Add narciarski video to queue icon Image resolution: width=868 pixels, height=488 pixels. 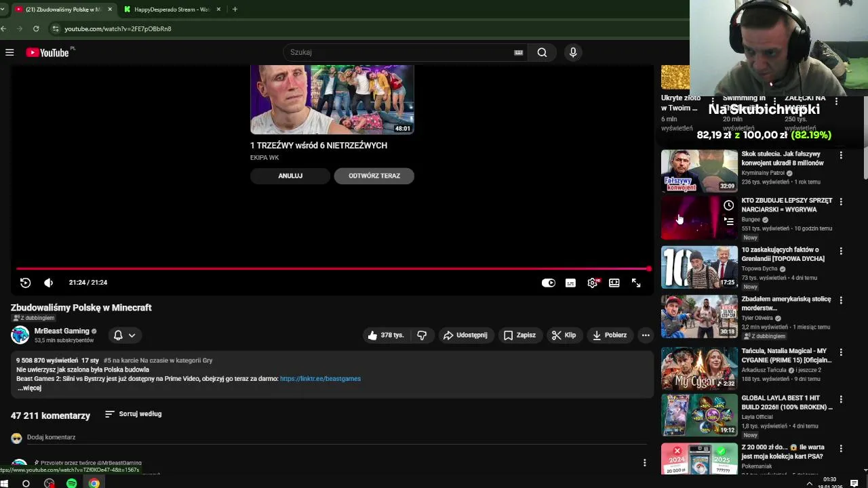[728, 221]
